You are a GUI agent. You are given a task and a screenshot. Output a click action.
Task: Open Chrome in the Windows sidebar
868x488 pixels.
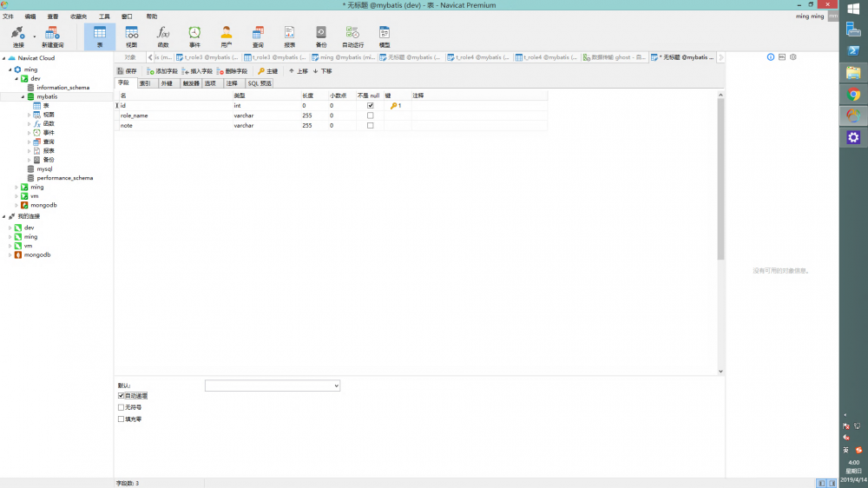[853, 94]
